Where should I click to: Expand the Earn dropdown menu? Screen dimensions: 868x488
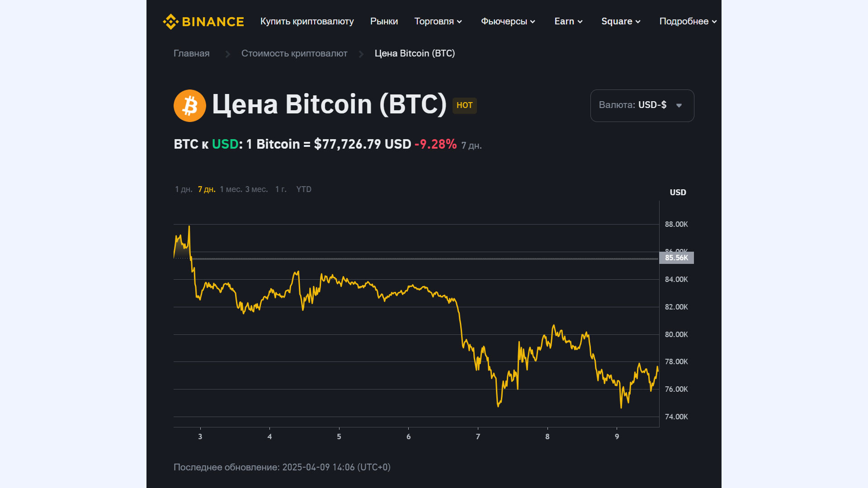569,21
